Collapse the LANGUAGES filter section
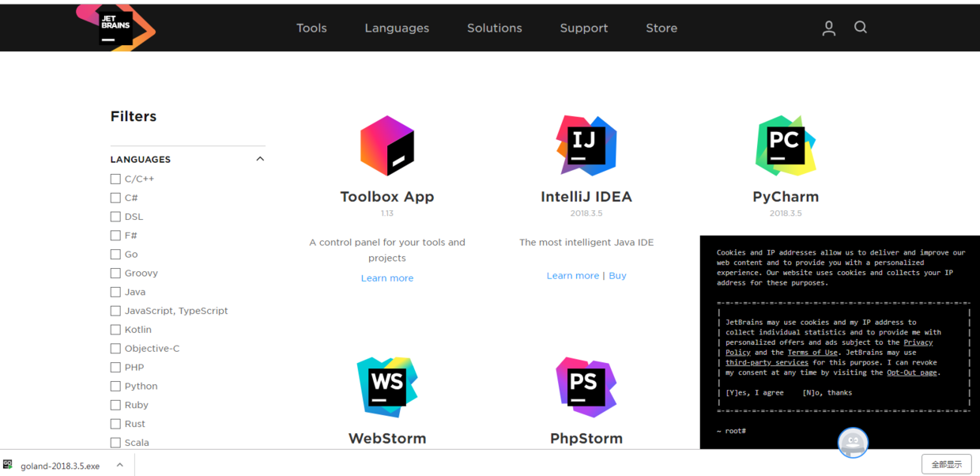The height and width of the screenshot is (476, 980). 260,159
